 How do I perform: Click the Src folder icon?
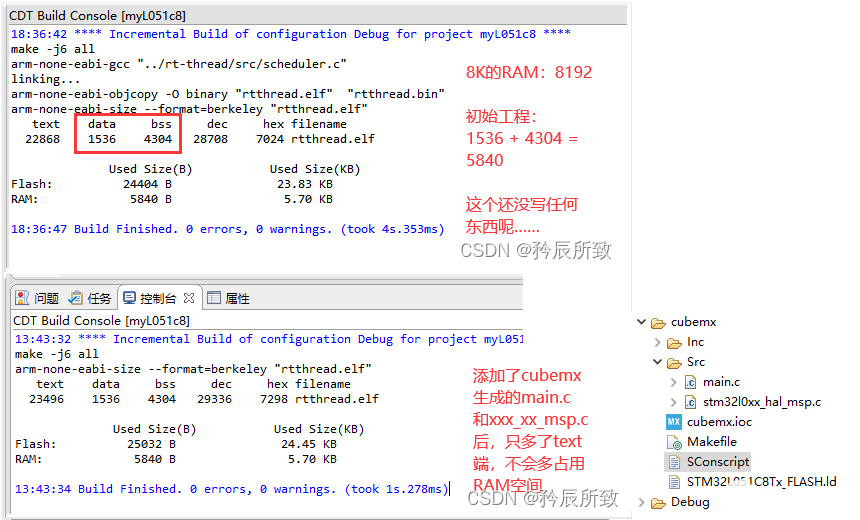[x=674, y=363]
